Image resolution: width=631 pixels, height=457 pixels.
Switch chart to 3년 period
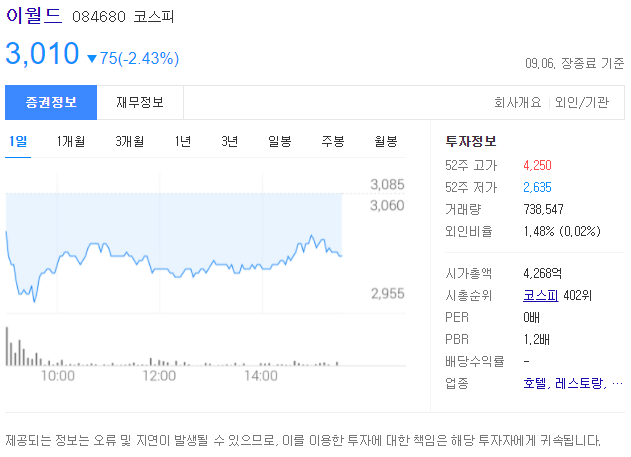tap(229, 141)
